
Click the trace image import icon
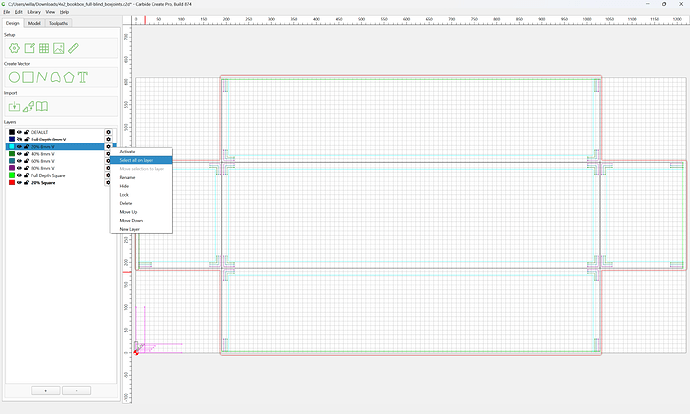[28, 106]
